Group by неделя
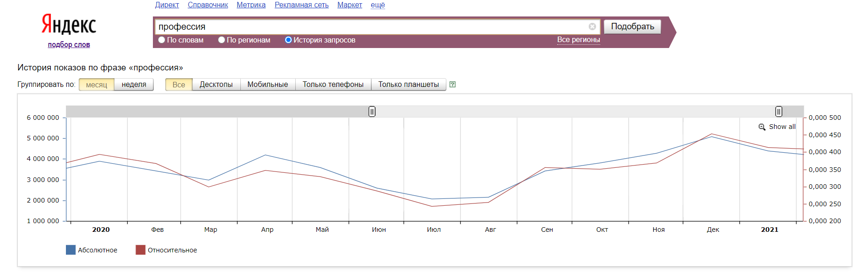 coord(134,85)
